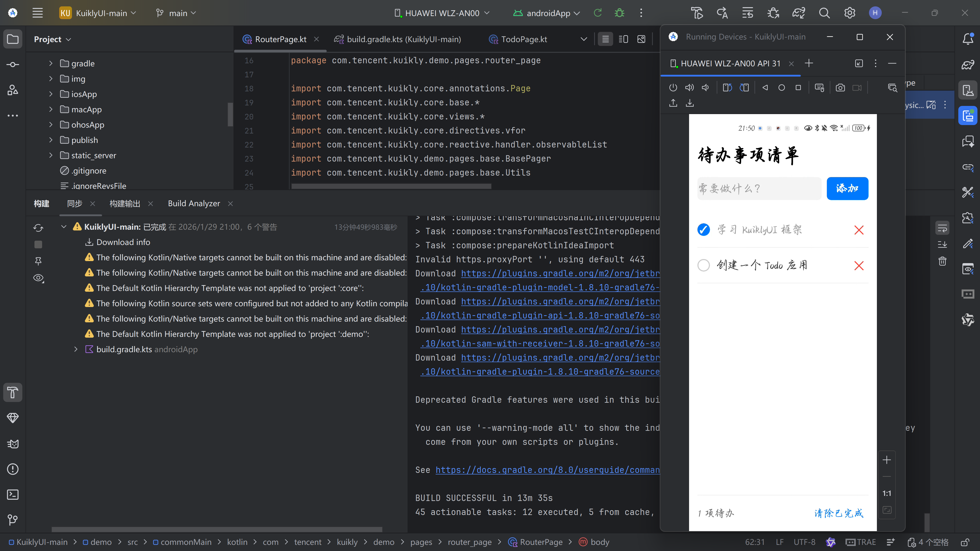980x551 pixels.
Task: Open the Logcat cat icon in sidebar
Action: [13, 444]
